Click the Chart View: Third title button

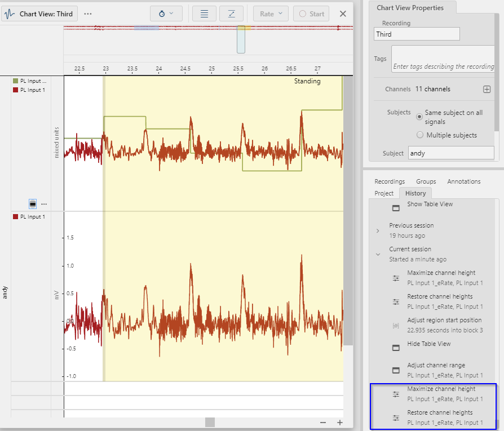39,14
